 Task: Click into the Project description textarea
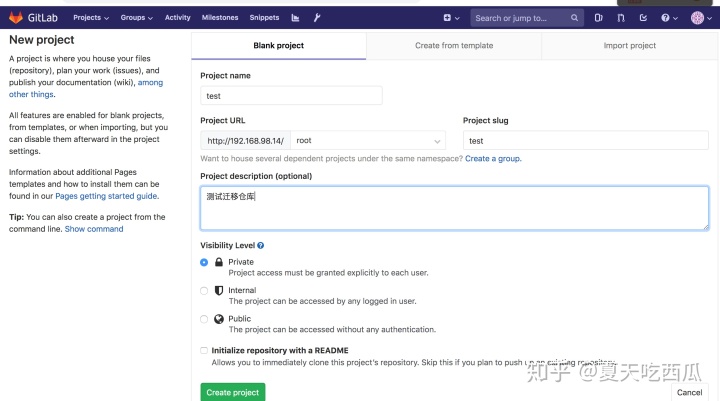coord(454,208)
